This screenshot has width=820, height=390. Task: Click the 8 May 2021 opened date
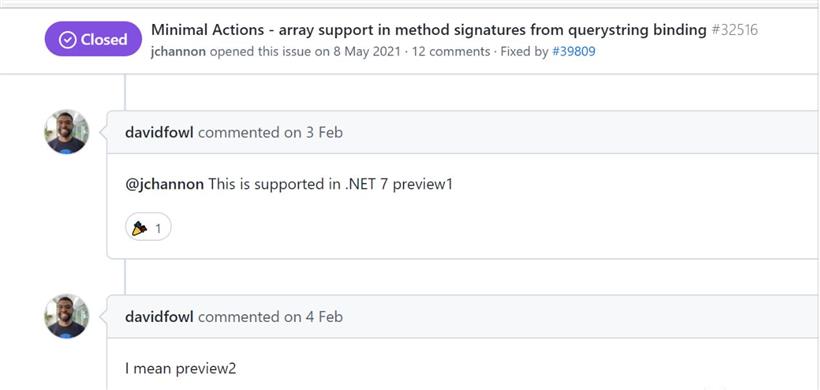367,52
